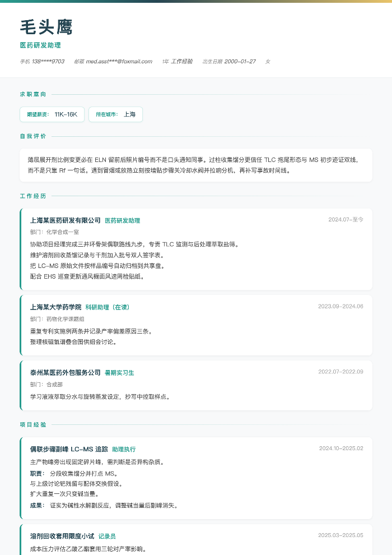Click company name 上海某医药研发有限公司
Viewport: 392px width, 555px height.
(66, 220)
